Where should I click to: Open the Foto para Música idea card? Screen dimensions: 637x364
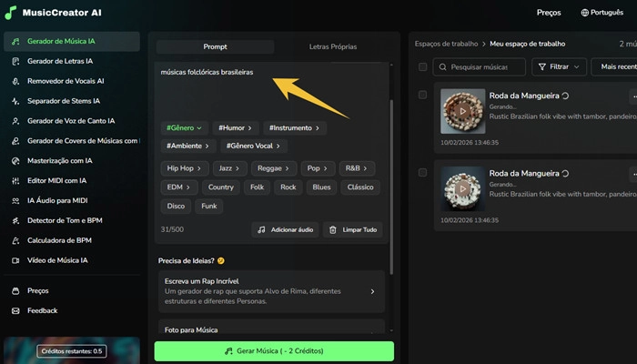[x=271, y=328]
